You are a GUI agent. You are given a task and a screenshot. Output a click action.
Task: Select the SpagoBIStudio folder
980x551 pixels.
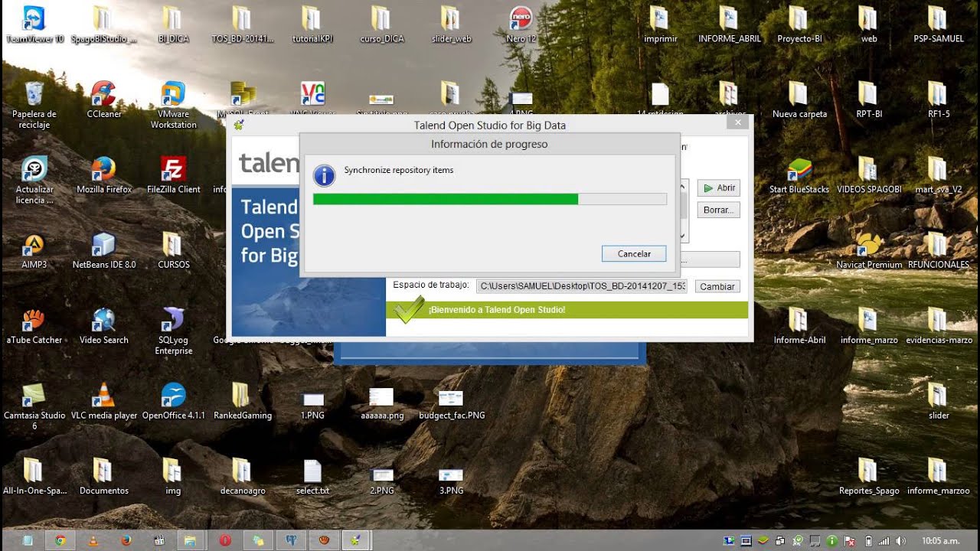point(103,24)
